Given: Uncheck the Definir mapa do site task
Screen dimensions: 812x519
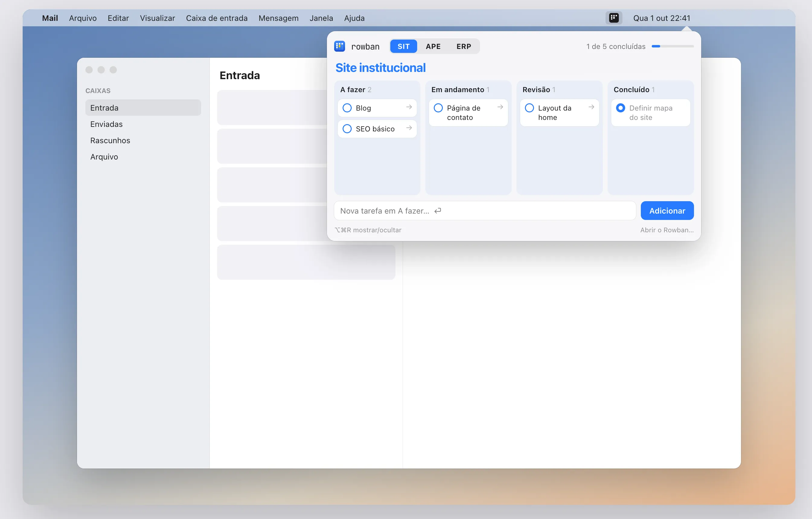Looking at the screenshot, I should (620, 108).
